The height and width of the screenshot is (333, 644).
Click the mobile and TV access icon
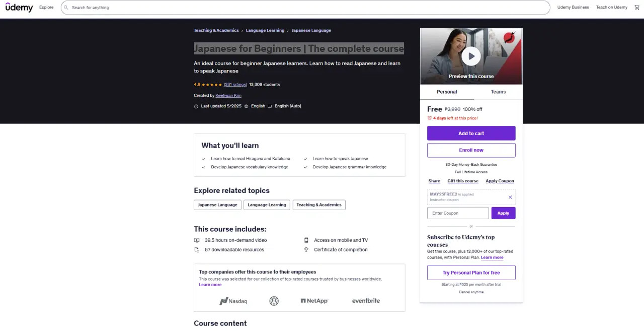(306, 240)
